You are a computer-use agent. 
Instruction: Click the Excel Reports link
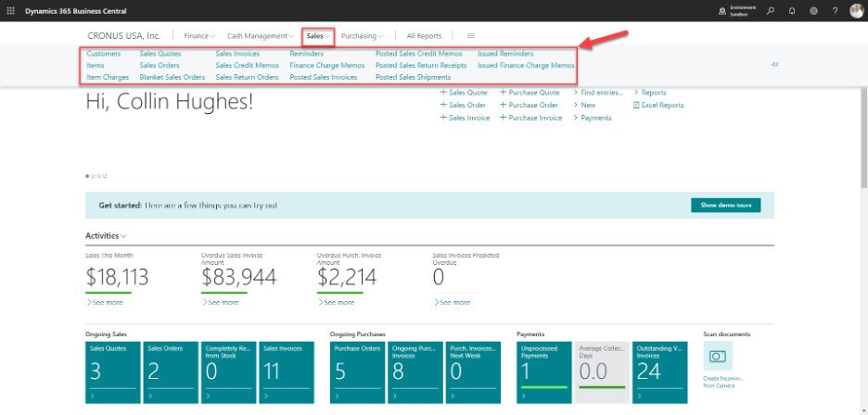[662, 105]
